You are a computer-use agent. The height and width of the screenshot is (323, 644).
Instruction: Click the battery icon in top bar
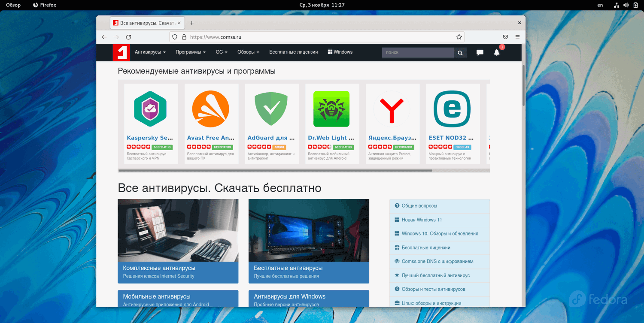[x=635, y=5]
